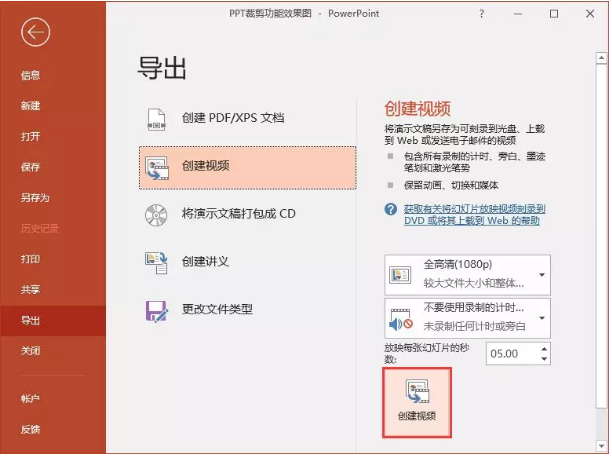The image size is (612, 456).
Task: Click the red-outlined 创建视频 button
Action: 417,403
